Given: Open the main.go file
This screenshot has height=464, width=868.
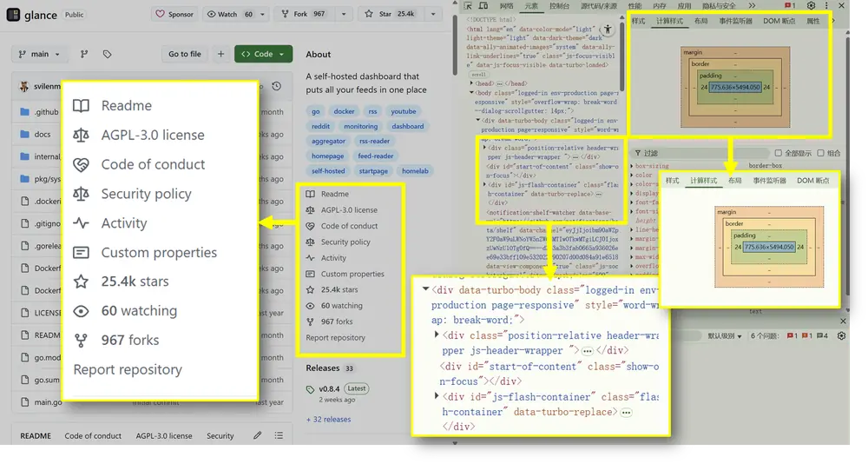Looking at the screenshot, I should click(x=48, y=402).
